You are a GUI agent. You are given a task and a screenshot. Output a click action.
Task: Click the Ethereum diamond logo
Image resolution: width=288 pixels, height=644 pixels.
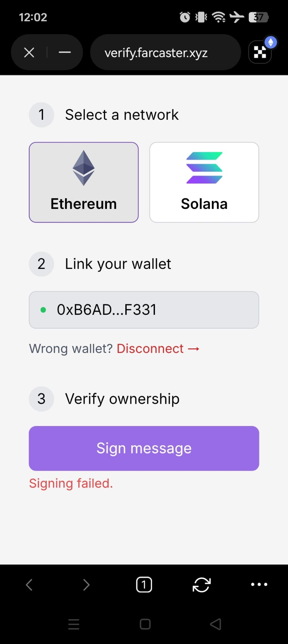tap(84, 168)
